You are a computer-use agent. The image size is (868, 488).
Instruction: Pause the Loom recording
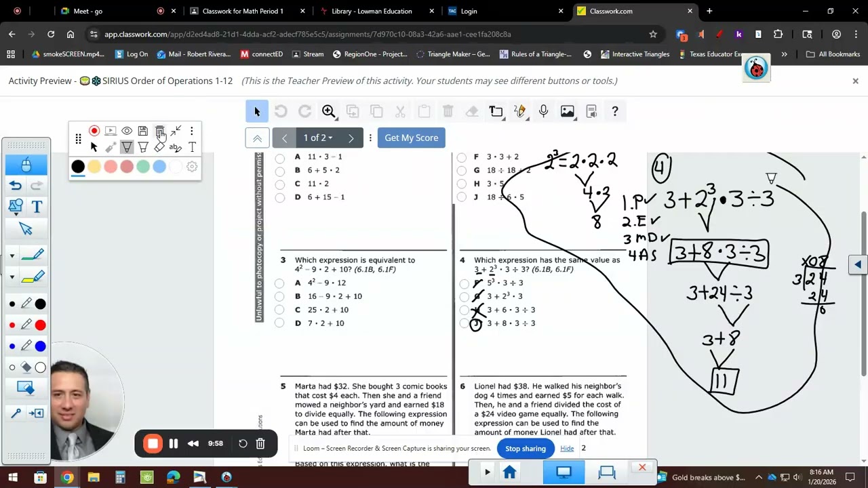coord(174,444)
